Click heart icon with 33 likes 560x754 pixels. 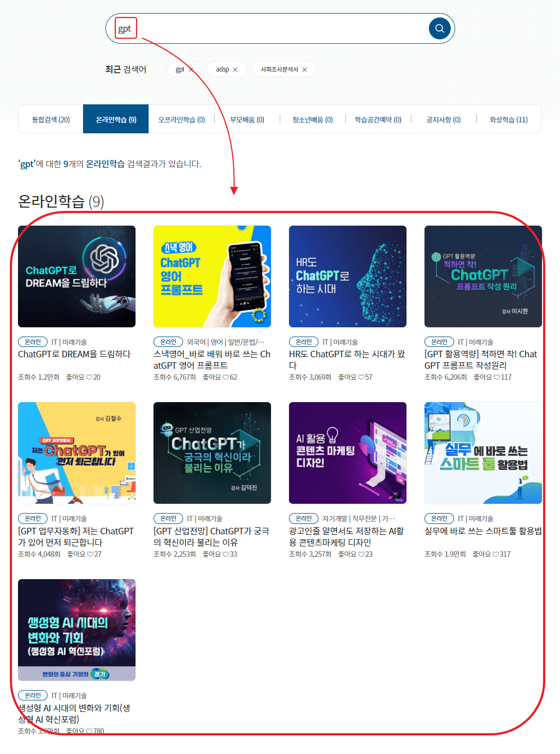(226, 554)
